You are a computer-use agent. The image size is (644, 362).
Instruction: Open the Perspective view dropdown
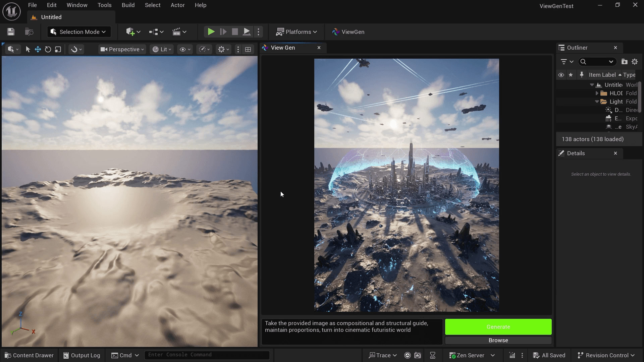[x=122, y=49]
